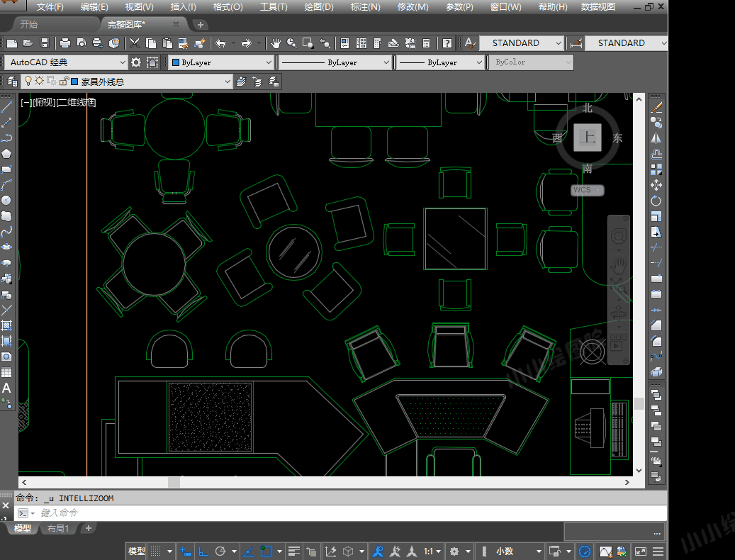The image size is (735, 560).
Task: Cut selection with the scissors icon
Action: click(x=135, y=43)
